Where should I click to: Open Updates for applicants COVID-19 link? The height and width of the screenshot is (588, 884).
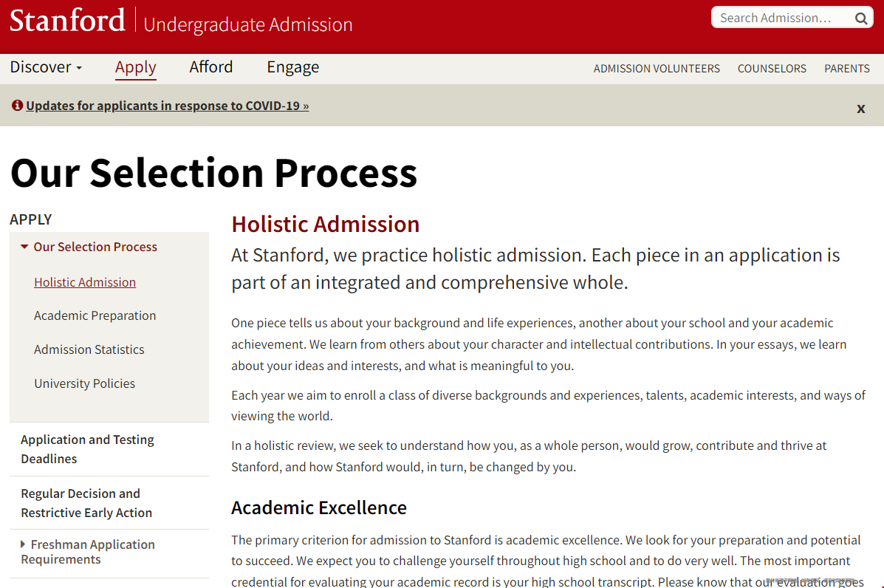[168, 106]
